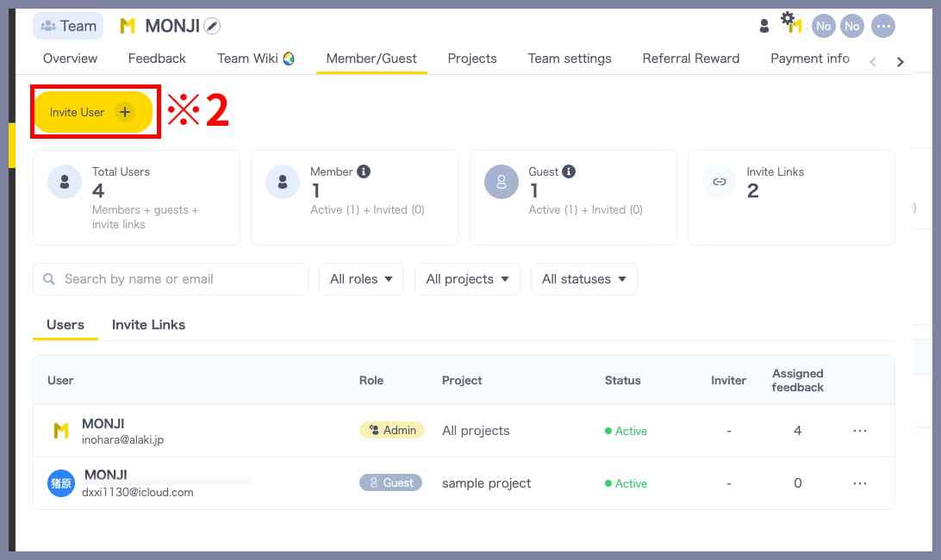Viewport: 941px width, 560px height.
Task: Open the Projects tab
Action: (x=472, y=59)
